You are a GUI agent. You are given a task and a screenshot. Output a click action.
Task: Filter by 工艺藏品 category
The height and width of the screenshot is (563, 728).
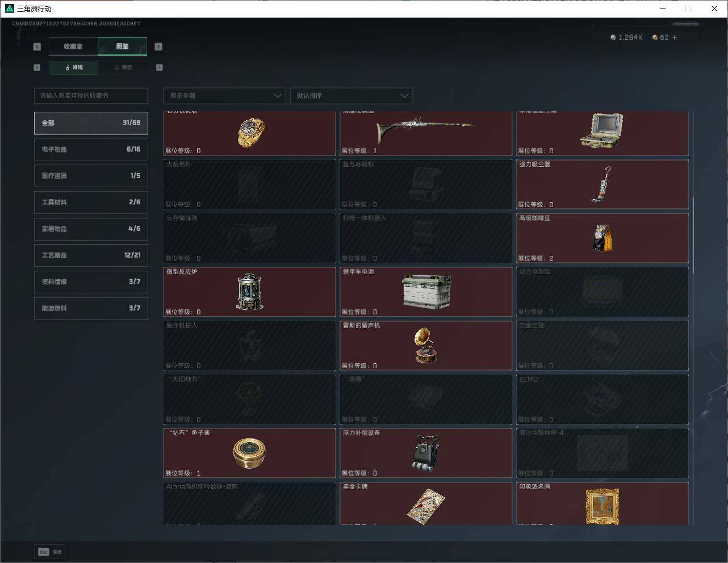coord(91,255)
